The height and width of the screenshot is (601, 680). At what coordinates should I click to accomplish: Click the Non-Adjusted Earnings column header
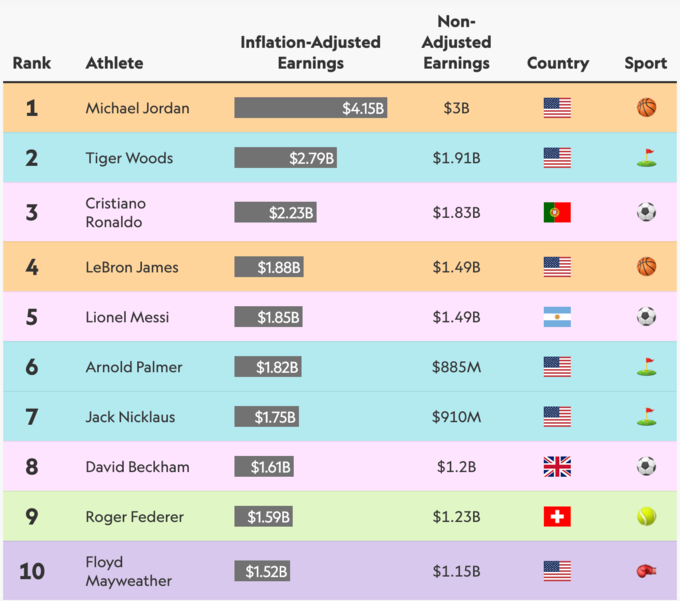456,43
